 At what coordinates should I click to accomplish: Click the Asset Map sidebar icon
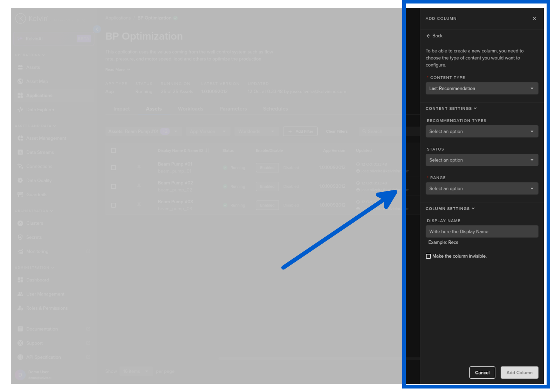click(20, 82)
